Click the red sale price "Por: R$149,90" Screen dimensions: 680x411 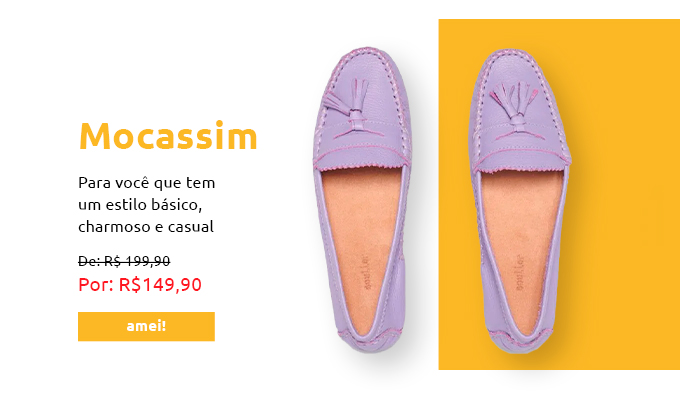140,285
